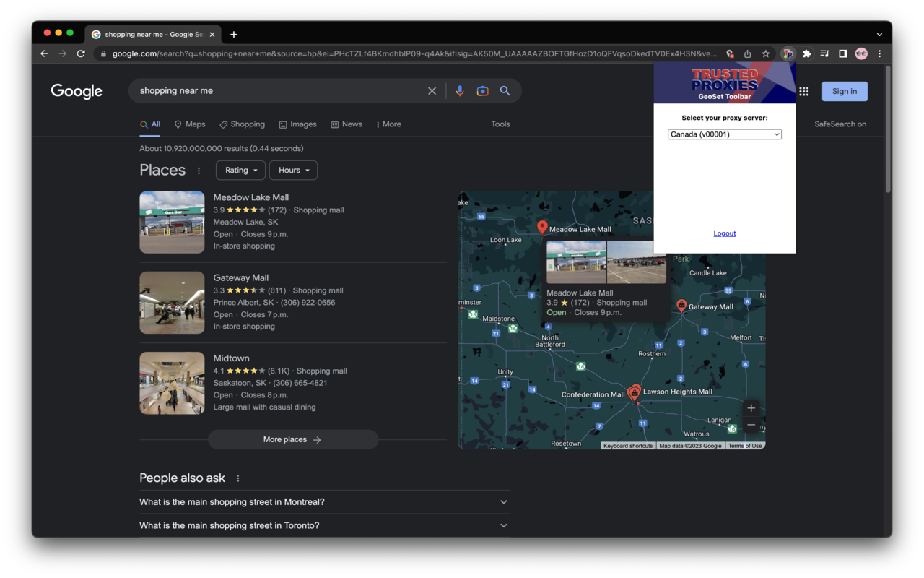Image resolution: width=924 pixels, height=578 pixels.
Task: Open the Rating filter dropdown
Action: click(240, 170)
